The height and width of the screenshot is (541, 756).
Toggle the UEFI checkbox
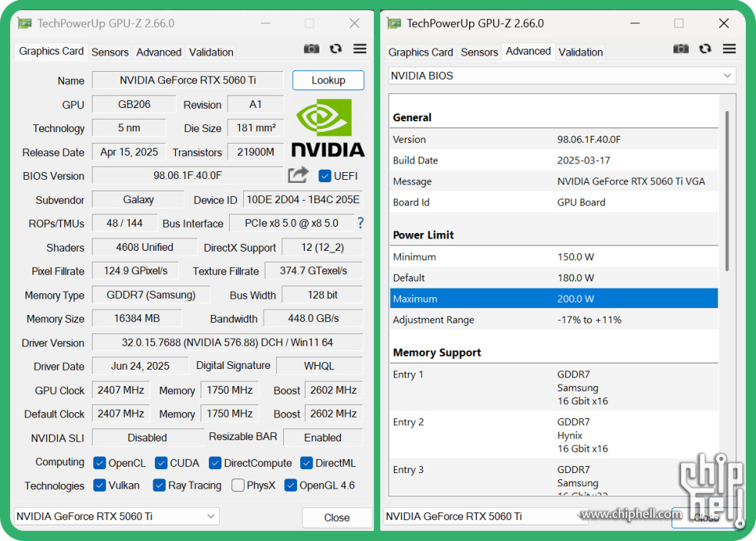[325, 176]
